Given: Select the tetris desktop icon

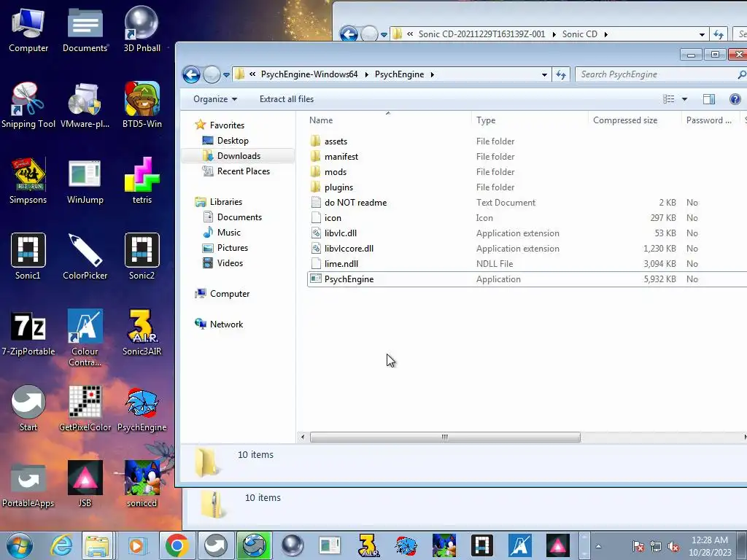Looking at the screenshot, I should pyautogui.click(x=142, y=181).
